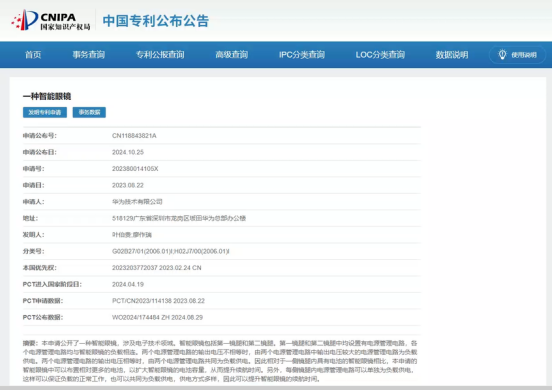
Task: Click the 事务数据 button
Action: click(89, 112)
